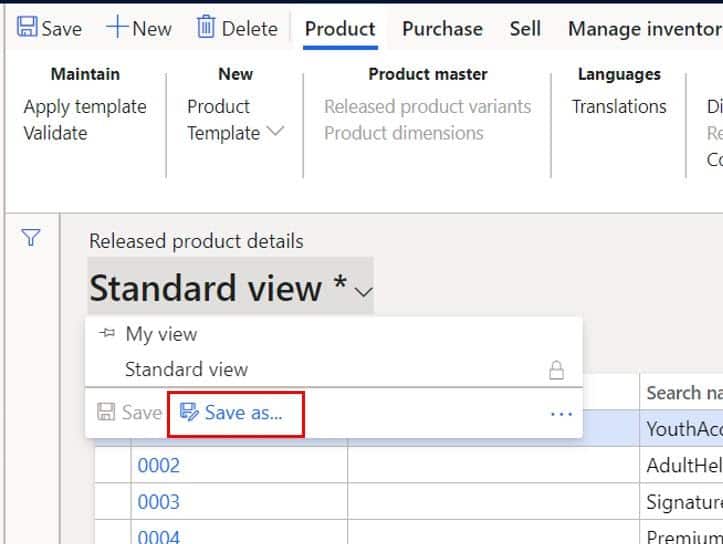Open the filter funnel icon pane
723x544 pixels.
30,237
